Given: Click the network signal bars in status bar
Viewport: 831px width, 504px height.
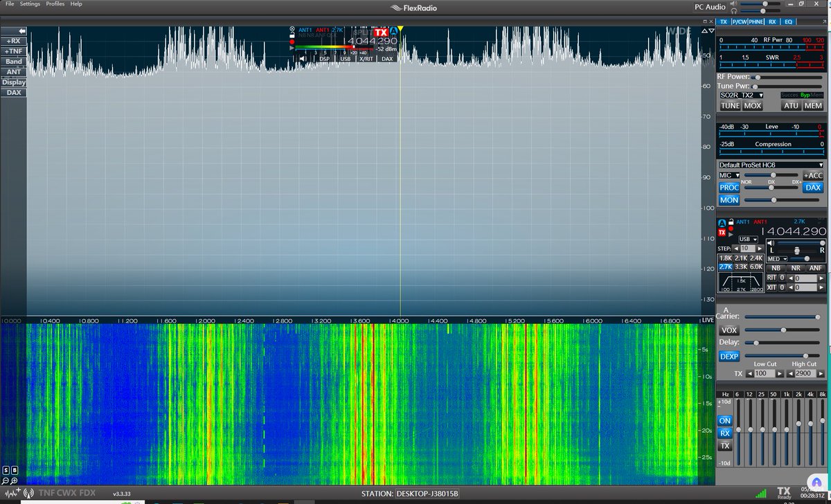Looking at the screenshot, I should coord(761,494).
